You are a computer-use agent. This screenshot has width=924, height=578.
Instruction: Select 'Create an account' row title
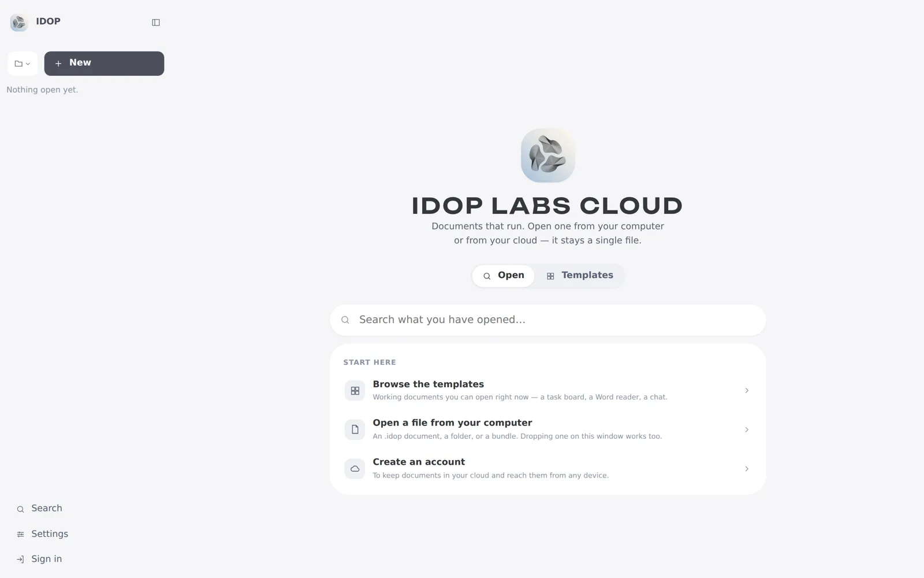click(419, 462)
